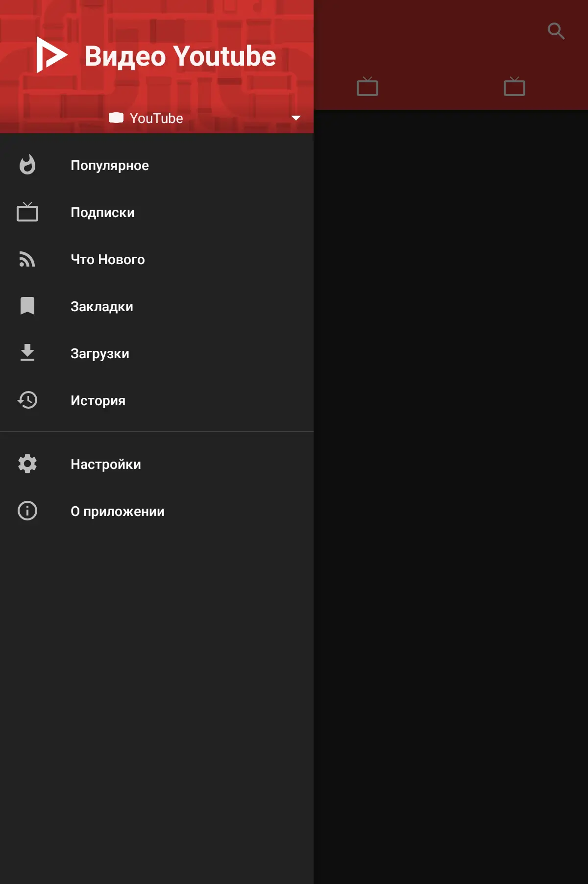Open search with the magnifier icon
The height and width of the screenshot is (884, 588).
coord(556,31)
